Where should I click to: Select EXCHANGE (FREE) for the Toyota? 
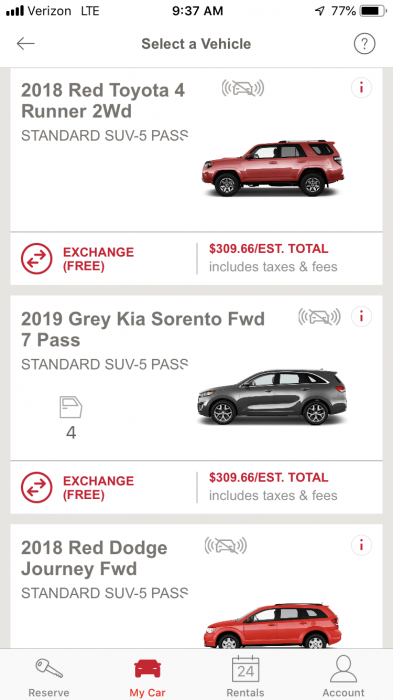(98, 259)
